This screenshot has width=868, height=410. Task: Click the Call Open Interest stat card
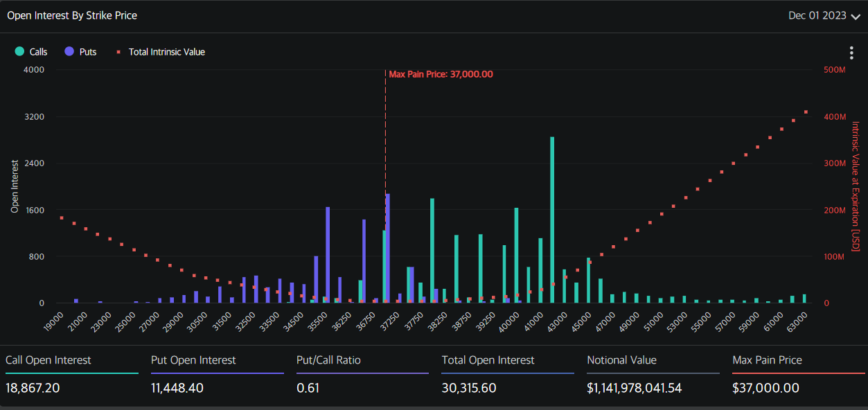[72, 374]
